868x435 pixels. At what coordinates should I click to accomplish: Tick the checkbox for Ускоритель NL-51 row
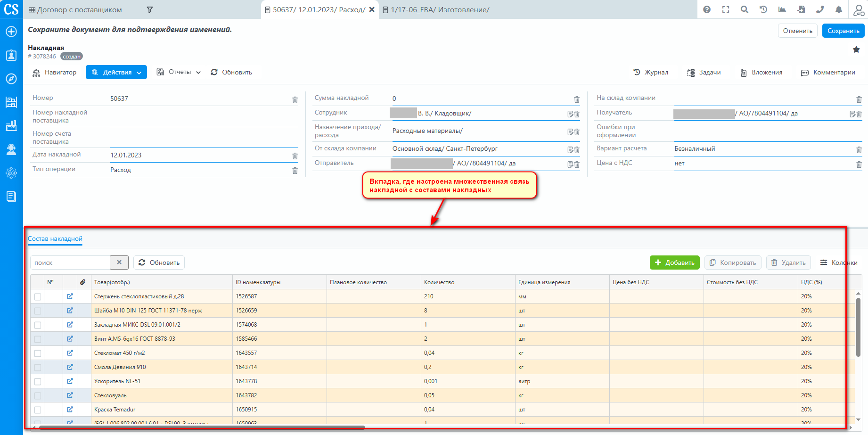tap(38, 382)
